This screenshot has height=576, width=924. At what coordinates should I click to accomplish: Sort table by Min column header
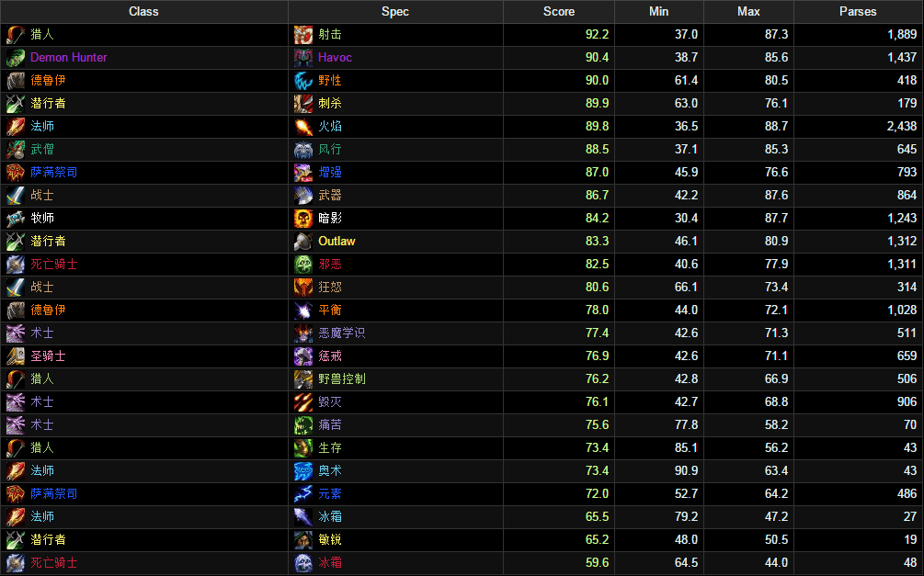point(659,12)
